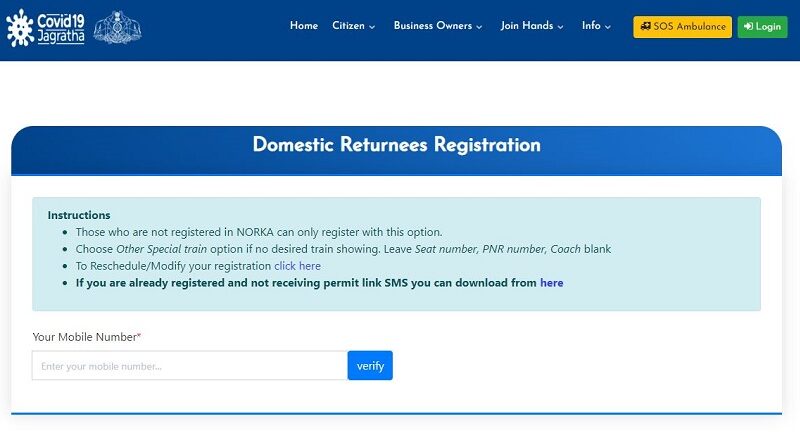Click the Kerala government emblem

point(117,28)
